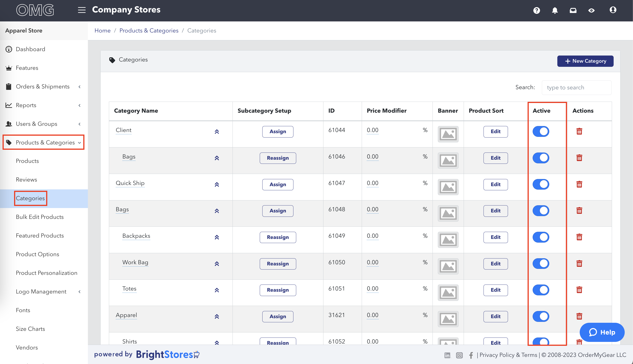Click Edit product sort for Quick Ship
This screenshot has width=633, height=364.
coord(495,185)
